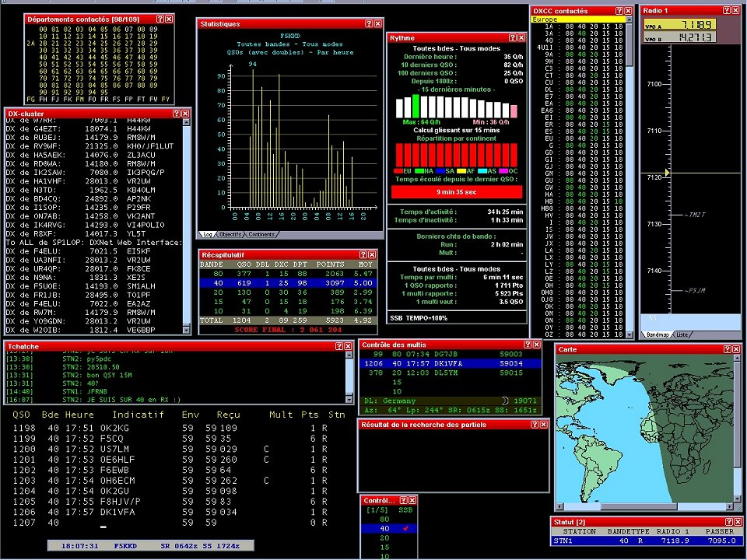Open help for the Récapitulatif window

(363, 254)
